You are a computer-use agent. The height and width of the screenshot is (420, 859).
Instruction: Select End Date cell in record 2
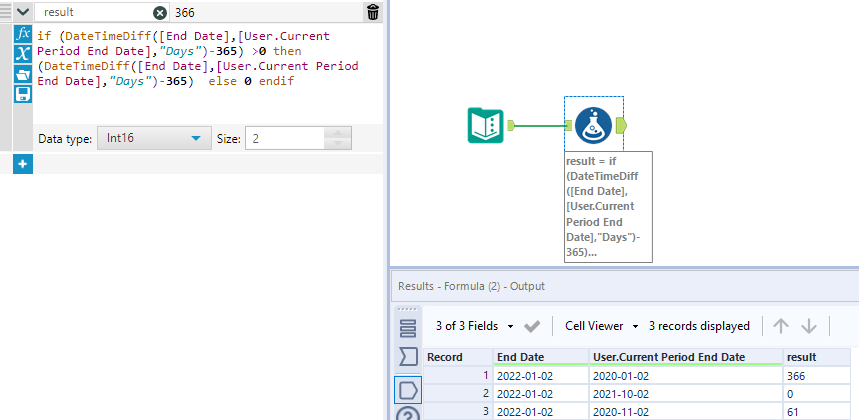[x=541, y=394]
